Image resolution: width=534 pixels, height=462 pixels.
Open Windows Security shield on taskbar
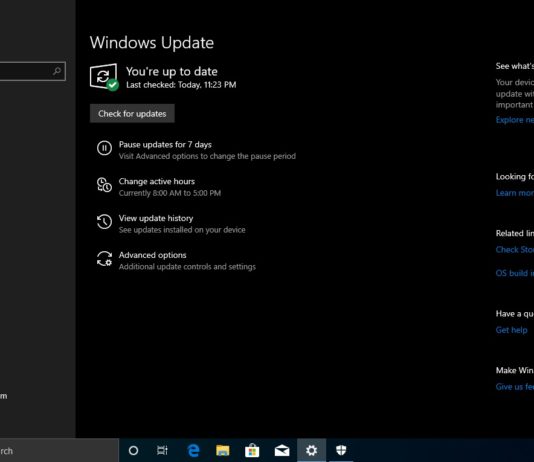tap(341, 450)
